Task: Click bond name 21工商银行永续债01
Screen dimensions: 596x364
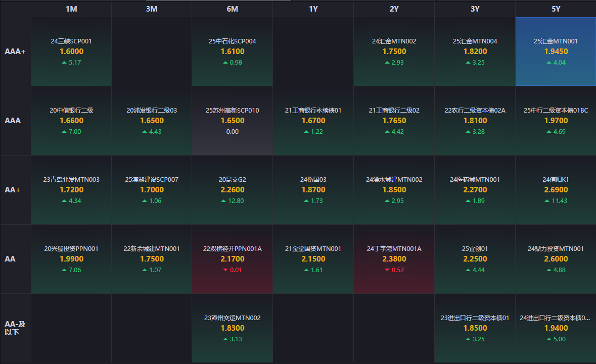Action: pyautogui.click(x=313, y=111)
